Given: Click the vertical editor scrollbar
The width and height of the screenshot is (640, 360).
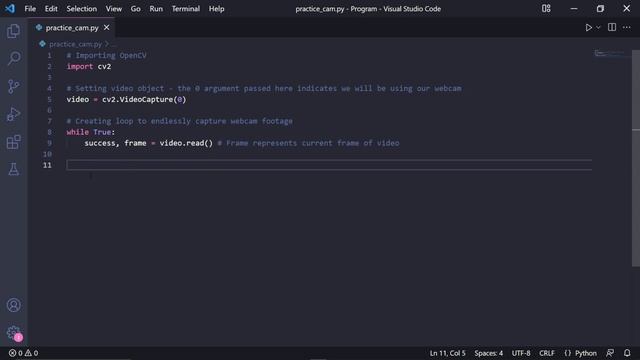Looking at the screenshot, I should tap(636, 158).
